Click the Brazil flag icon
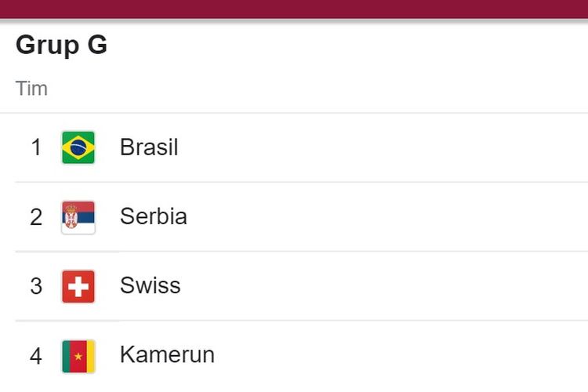Screen dimensions: 588x392 (x=78, y=147)
